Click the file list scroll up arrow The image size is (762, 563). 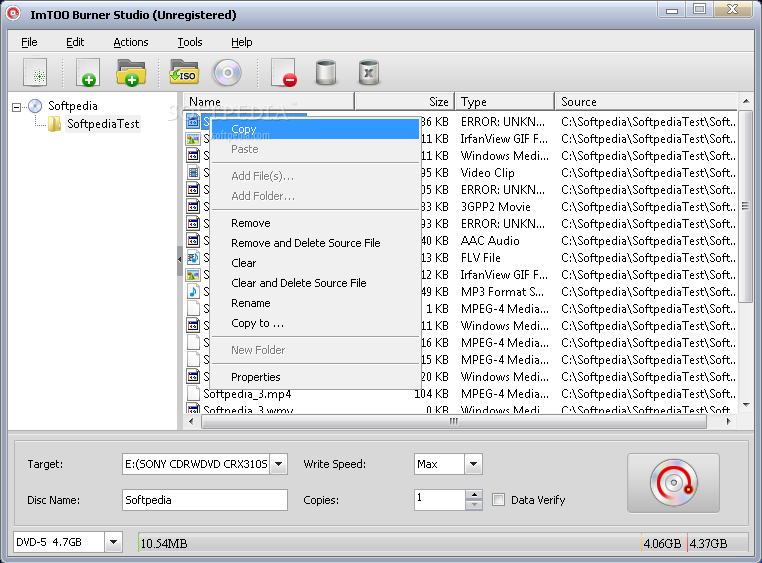[746, 101]
